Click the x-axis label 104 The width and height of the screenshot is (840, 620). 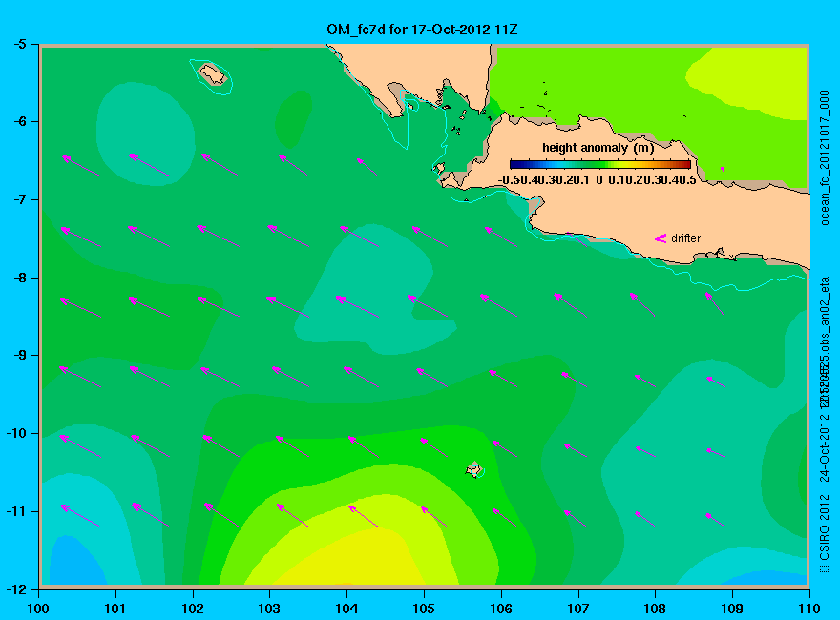click(346, 609)
